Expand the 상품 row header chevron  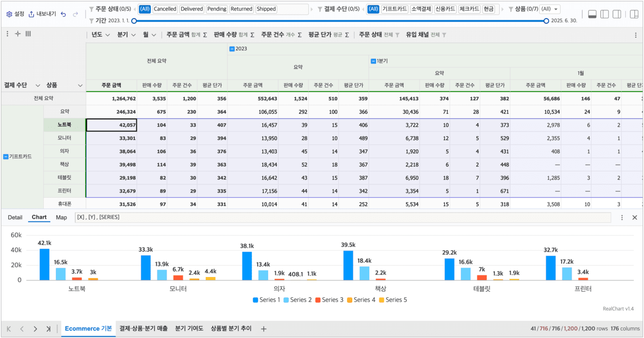[80, 86]
